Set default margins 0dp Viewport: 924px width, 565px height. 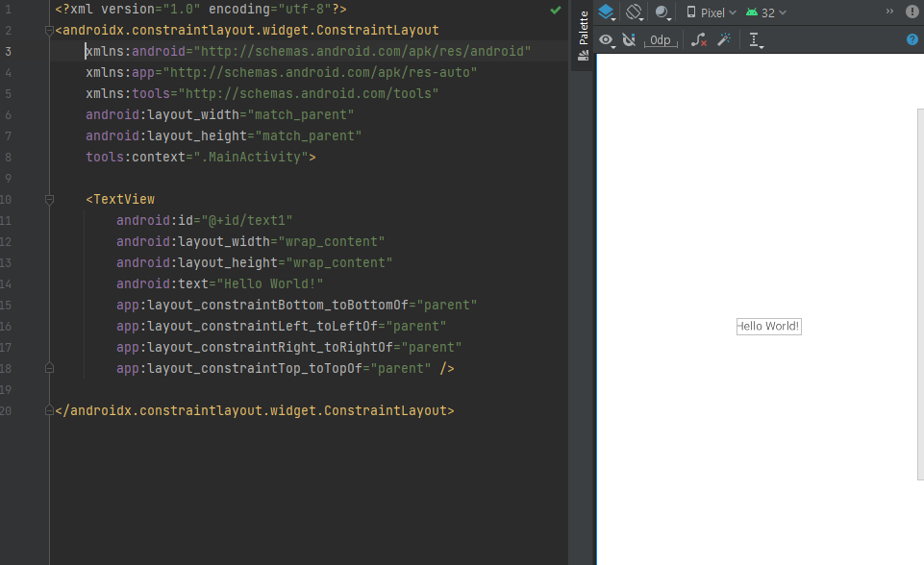pyautogui.click(x=661, y=40)
